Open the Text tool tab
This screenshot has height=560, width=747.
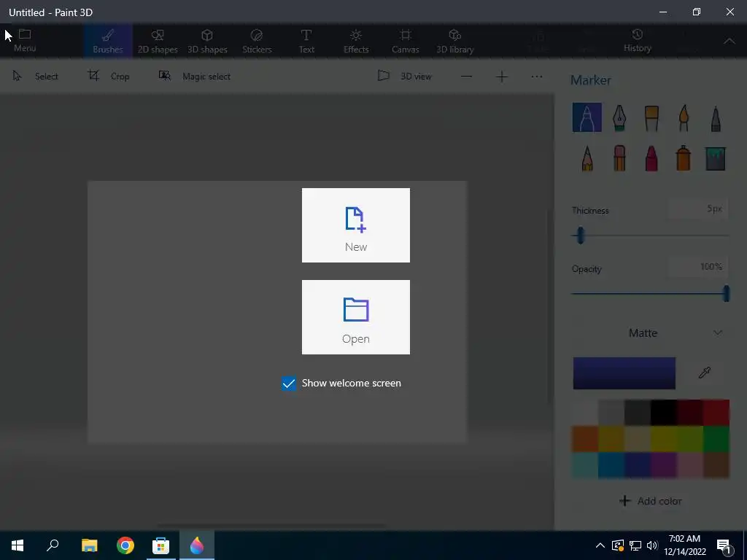pyautogui.click(x=306, y=42)
